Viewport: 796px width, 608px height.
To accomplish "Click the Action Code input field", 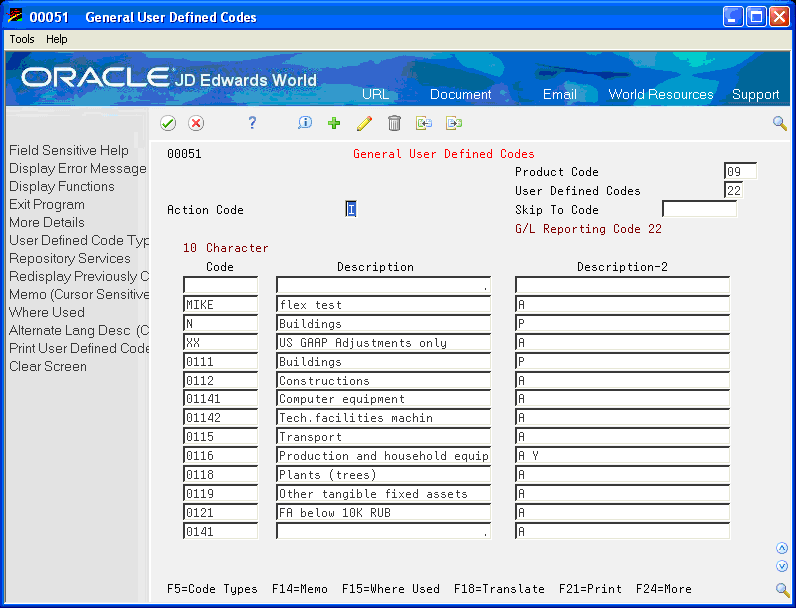I will pyautogui.click(x=351, y=209).
